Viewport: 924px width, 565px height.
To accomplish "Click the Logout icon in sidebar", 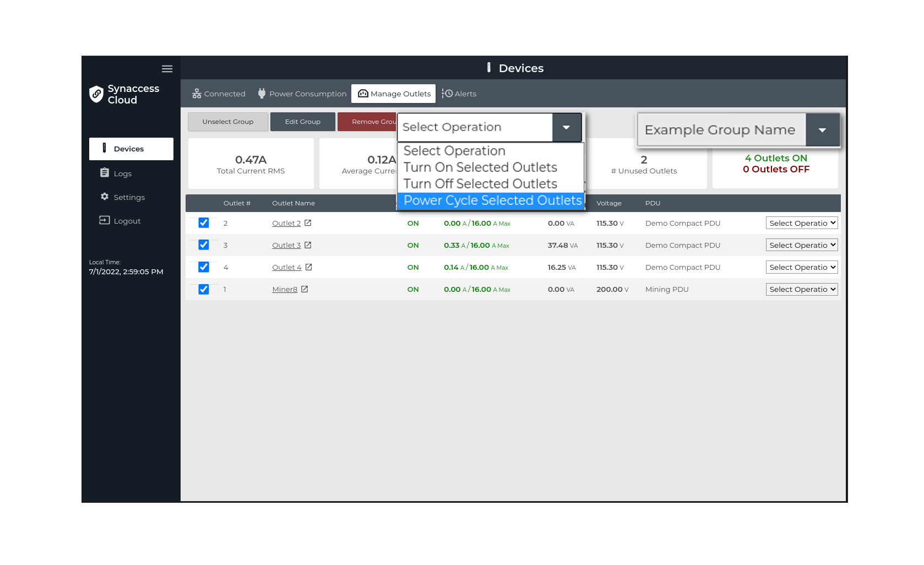I will point(105,220).
